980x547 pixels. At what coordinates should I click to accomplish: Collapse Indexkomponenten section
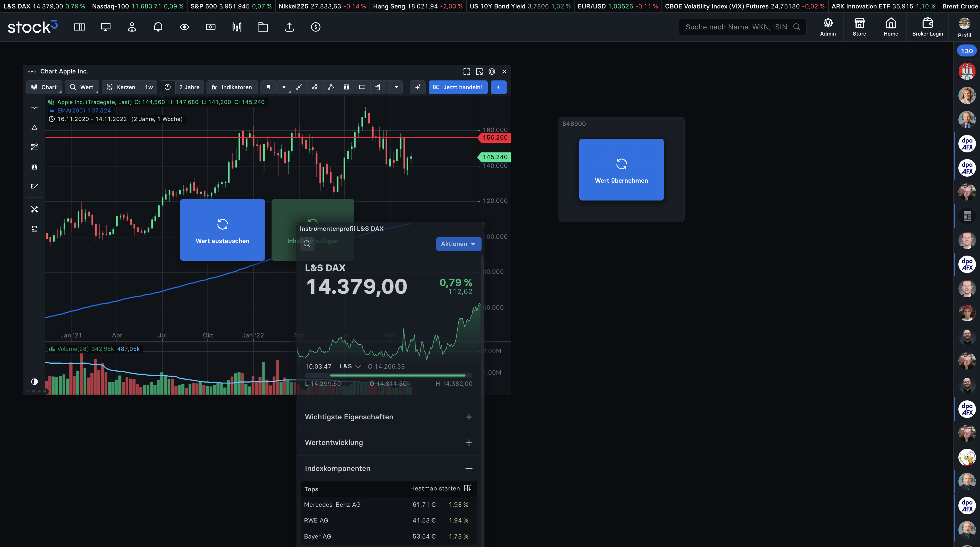388,468
